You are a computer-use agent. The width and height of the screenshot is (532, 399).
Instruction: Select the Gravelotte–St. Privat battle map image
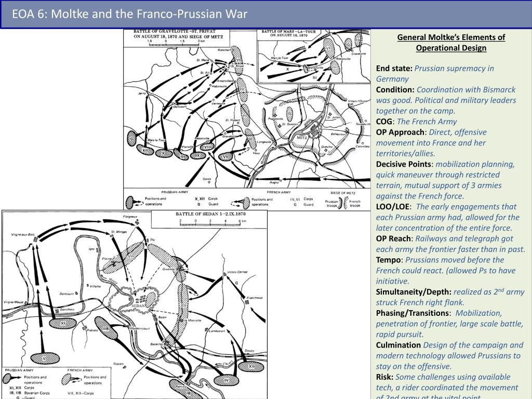[247, 119]
